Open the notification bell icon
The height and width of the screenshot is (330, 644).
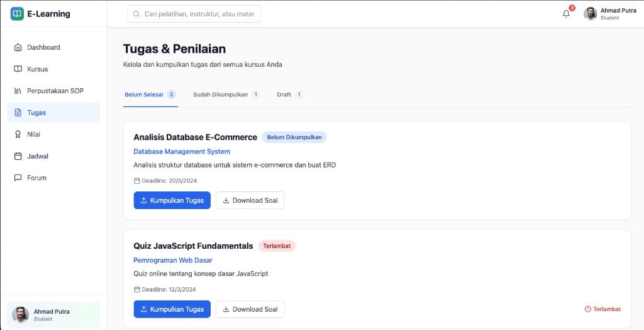(x=566, y=14)
